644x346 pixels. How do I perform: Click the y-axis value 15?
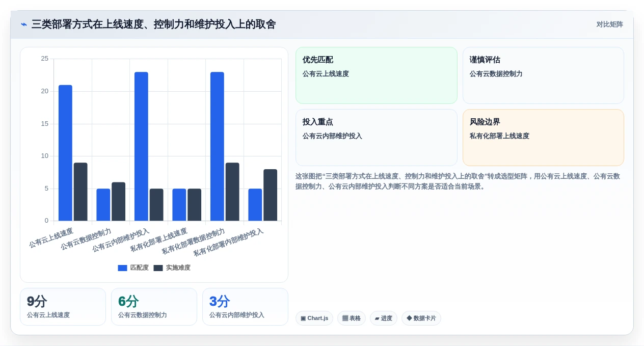(x=45, y=124)
